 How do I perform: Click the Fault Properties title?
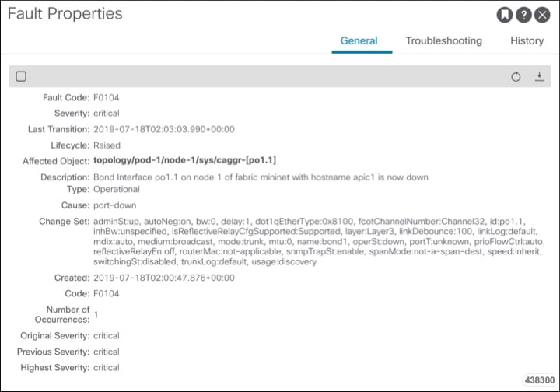65,14
